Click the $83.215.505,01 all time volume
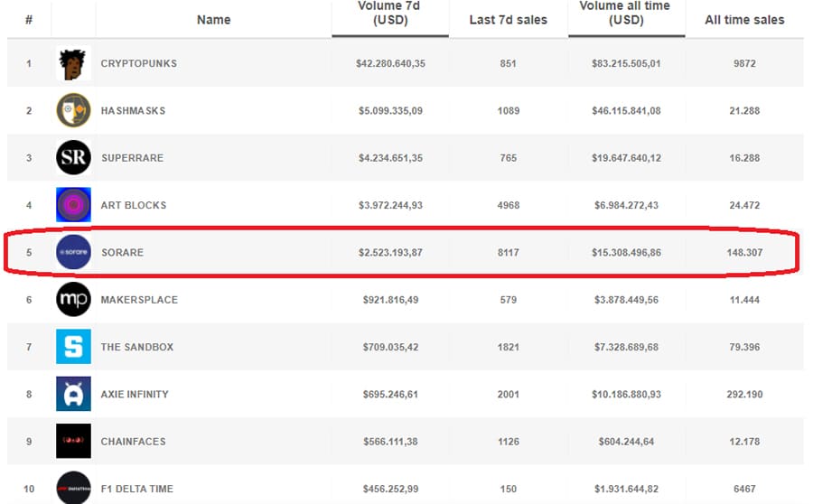Image resolution: width=813 pixels, height=504 pixels. coord(626,63)
